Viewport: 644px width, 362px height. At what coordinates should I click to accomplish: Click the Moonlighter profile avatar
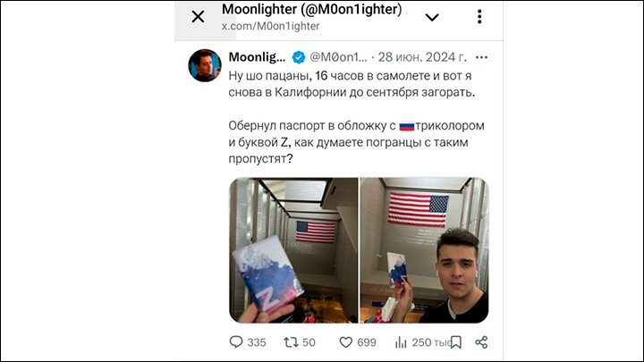click(x=205, y=65)
